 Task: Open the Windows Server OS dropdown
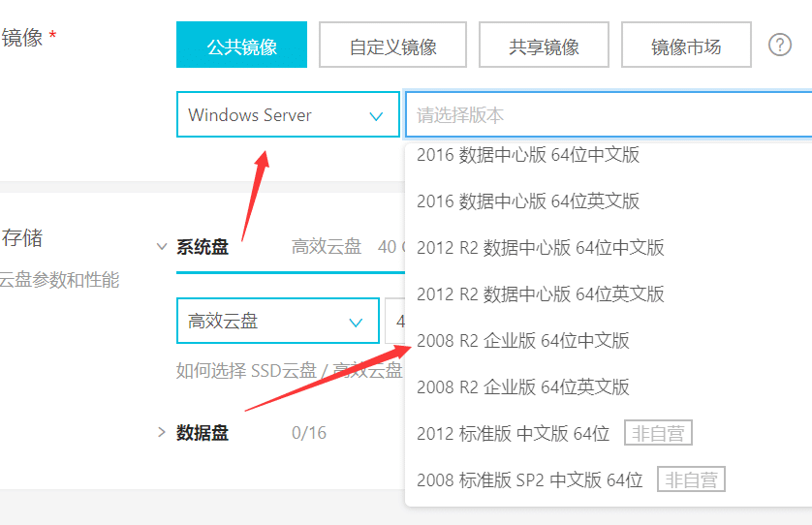click(x=288, y=114)
